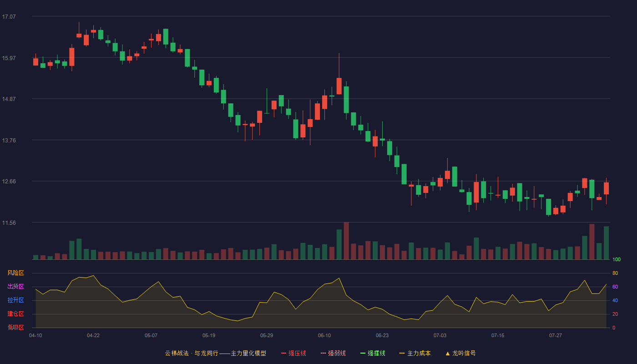Select the 04-10 date label
The image size is (637, 364).
[35, 335]
